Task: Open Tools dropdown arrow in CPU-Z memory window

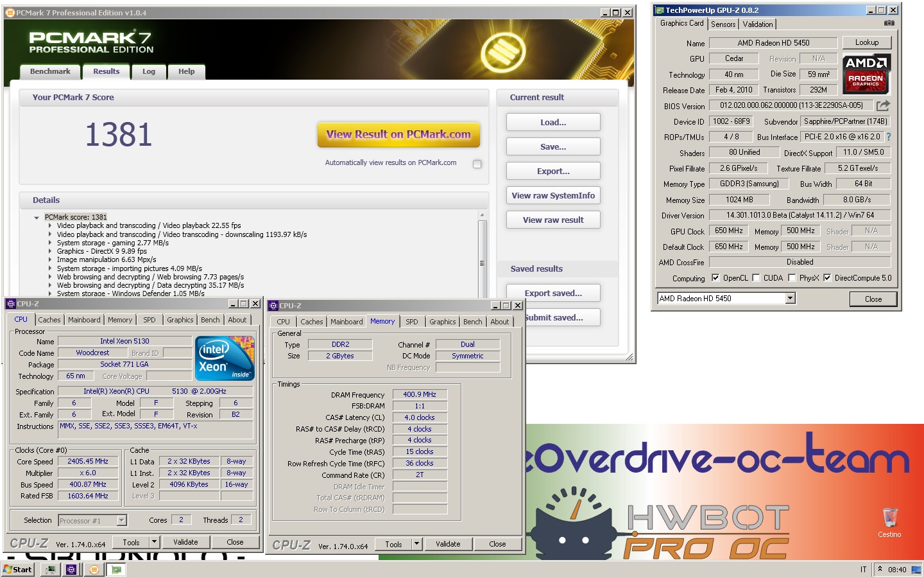Action: tap(416, 544)
